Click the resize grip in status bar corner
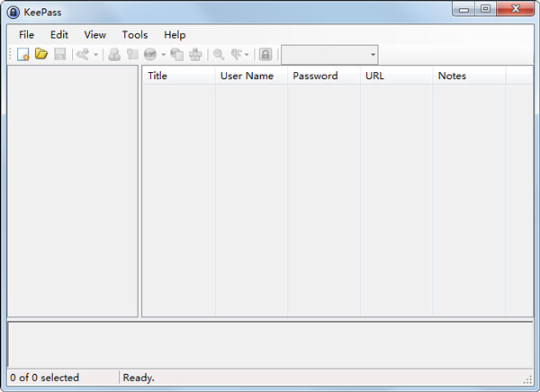Image resolution: width=540 pixels, height=392 pixels. (x=527, y=379)
